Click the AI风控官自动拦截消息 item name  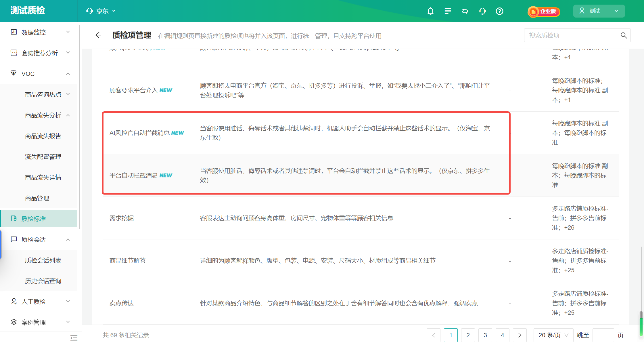coord(139,133)
